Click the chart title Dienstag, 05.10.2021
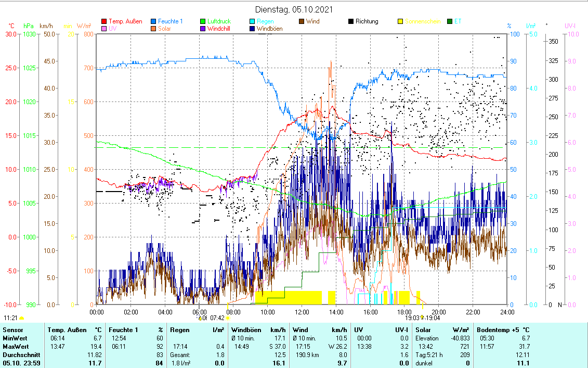The width and height of the screenshot is (588, 368). click(294, 9)
